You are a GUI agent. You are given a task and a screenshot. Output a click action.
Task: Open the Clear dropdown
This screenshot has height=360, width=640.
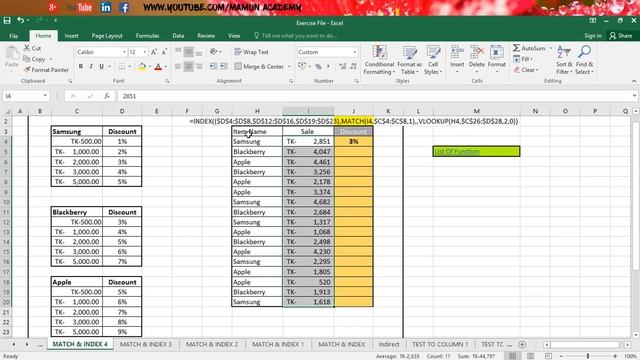pyautogui.click(x=526, y=70)
